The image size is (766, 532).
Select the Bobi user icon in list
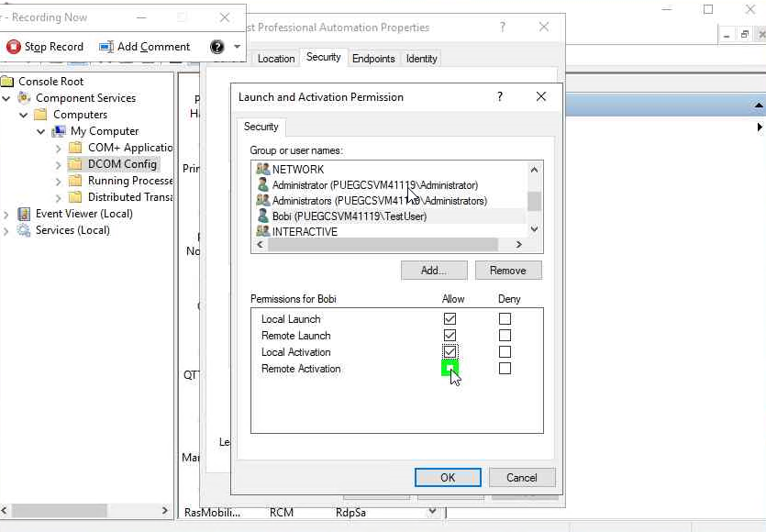pos(262,216)
